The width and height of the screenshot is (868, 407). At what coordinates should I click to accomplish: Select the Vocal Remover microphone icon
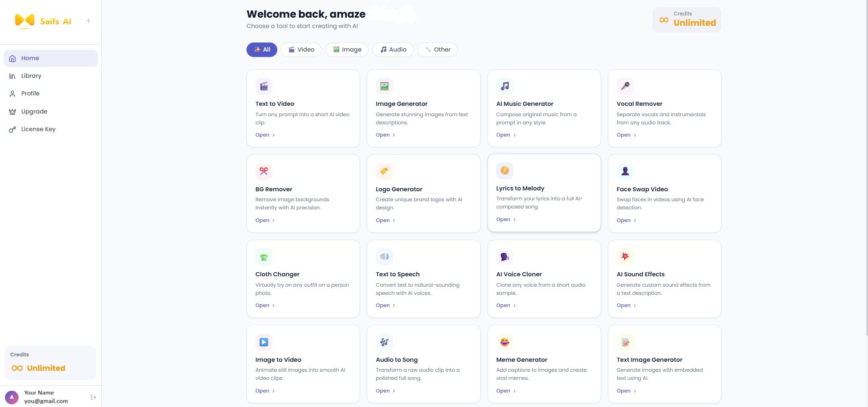625,86
